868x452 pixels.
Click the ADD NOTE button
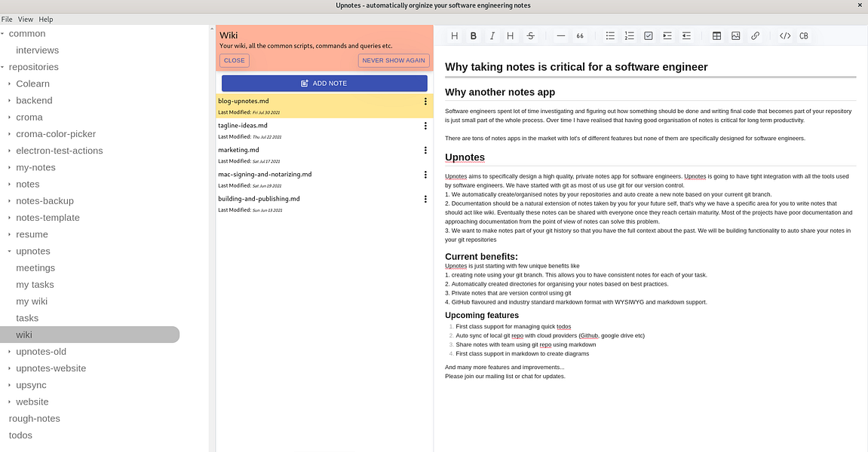(324, 83)
